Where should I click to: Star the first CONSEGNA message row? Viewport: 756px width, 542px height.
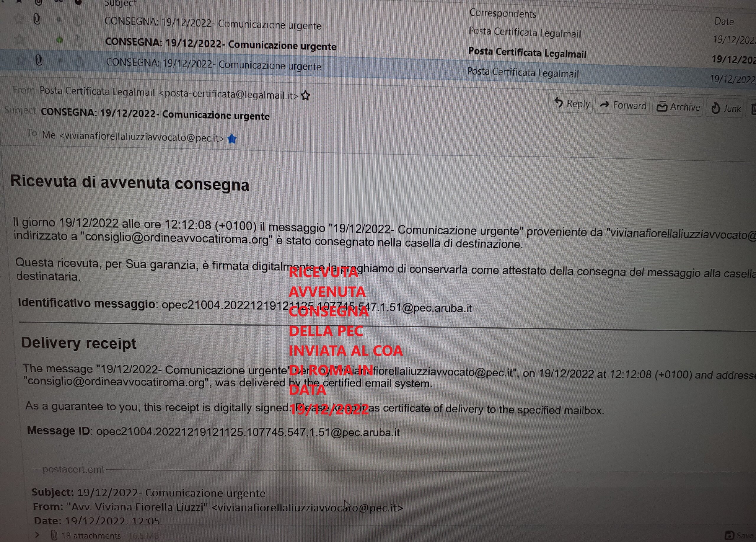click(x=19, y=19)
